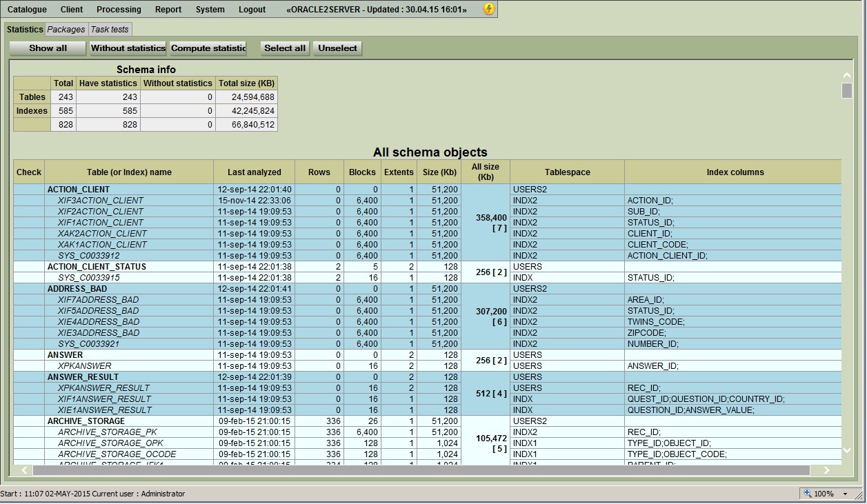Open the Catalogue menu
The width and height of the screenshot is (867, 504).
click(x=27, y=10)
